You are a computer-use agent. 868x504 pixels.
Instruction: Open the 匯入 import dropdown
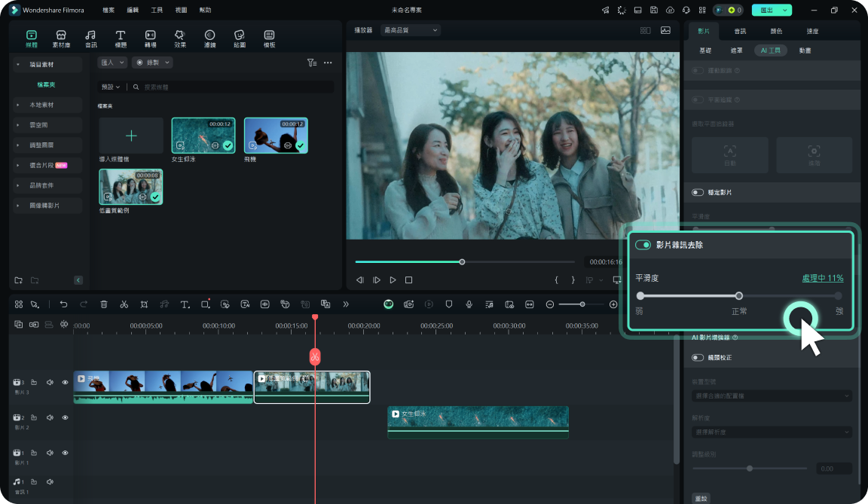tap(112, 63)
